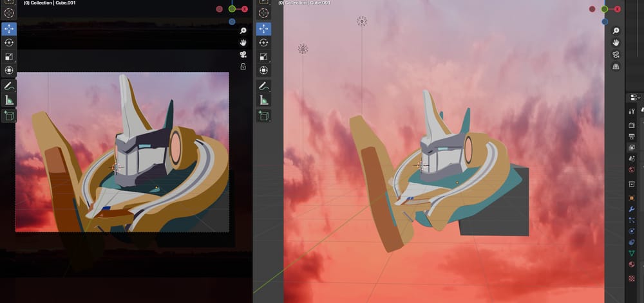Select the Annotate tool in right viewport

point(263,86)
